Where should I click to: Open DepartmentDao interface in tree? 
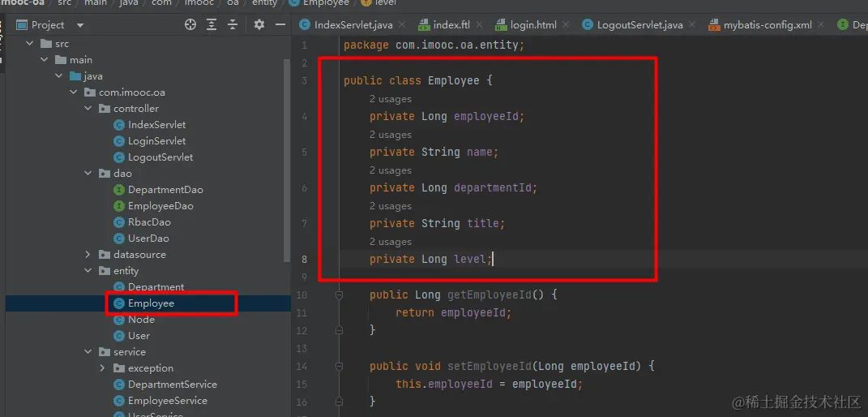tap(165, 190)
